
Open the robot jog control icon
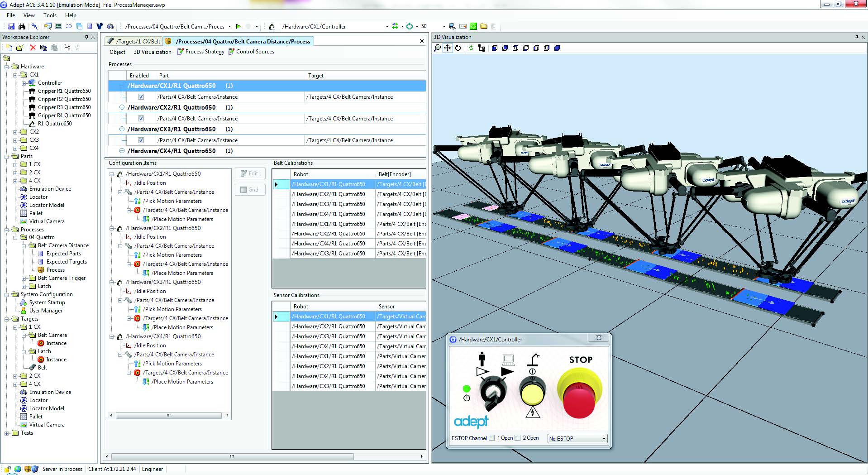coord(272,26)
